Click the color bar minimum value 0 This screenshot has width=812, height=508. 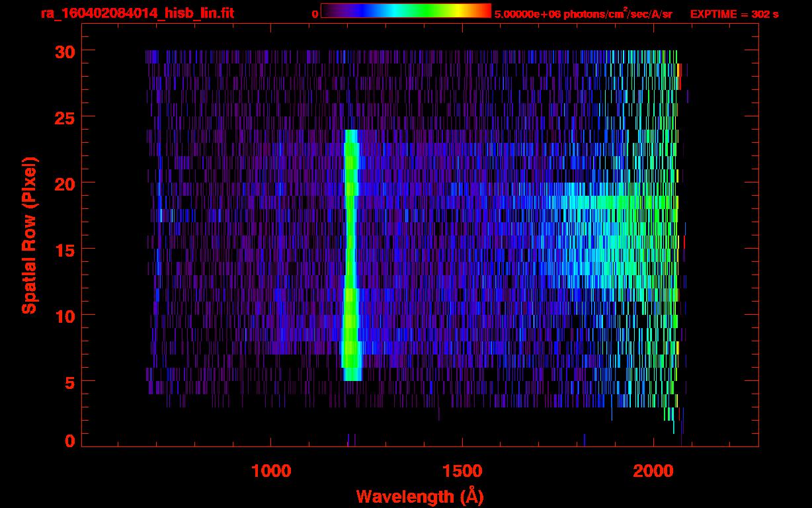tap(314, 14)
